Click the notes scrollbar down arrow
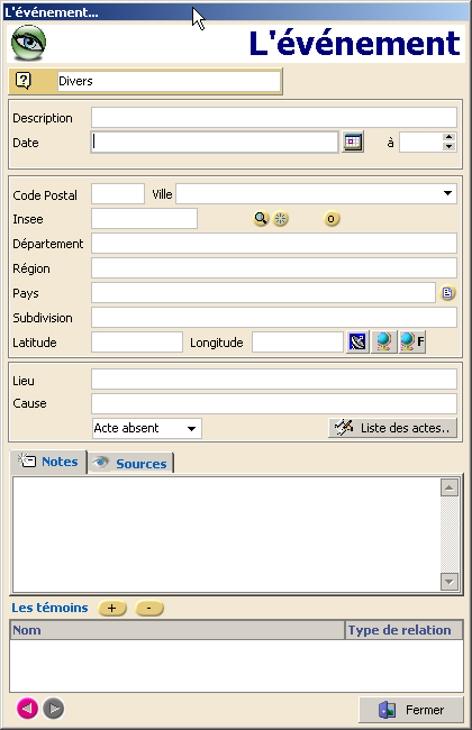Image resolution: width=472 pixels, height=730 pixels. 449,581
